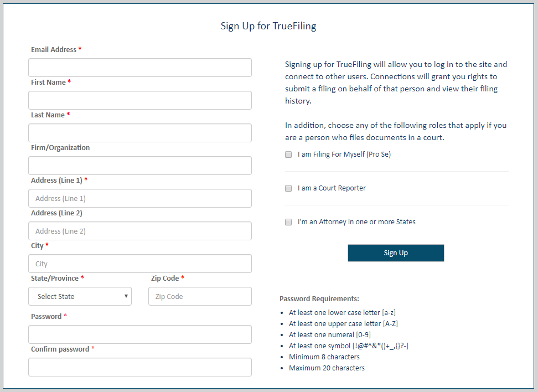Check the Filing For Myself (Pro Se) box
Screen dimensions: 538x392
[x=288, y=154]
